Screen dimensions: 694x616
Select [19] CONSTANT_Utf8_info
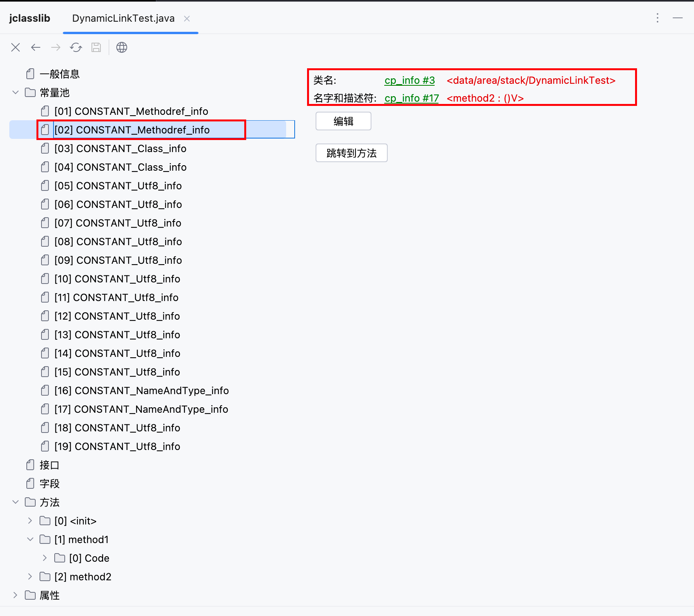coord(117,446)
